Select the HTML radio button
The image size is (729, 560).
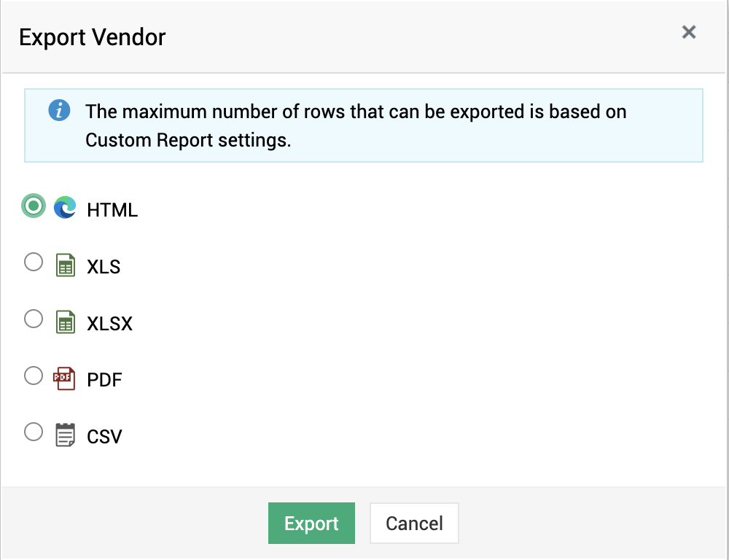(34, 206)
